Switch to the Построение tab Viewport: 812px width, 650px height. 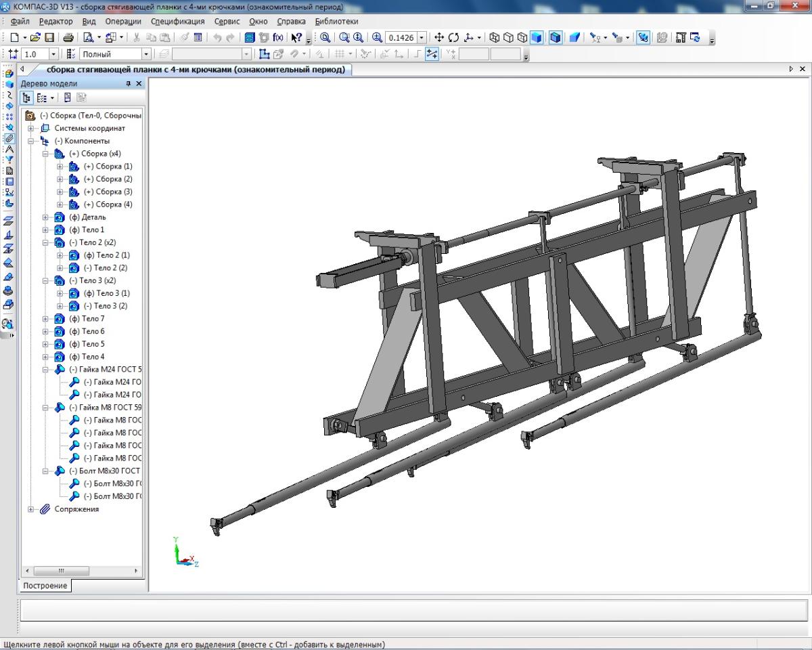pos(45,586)
